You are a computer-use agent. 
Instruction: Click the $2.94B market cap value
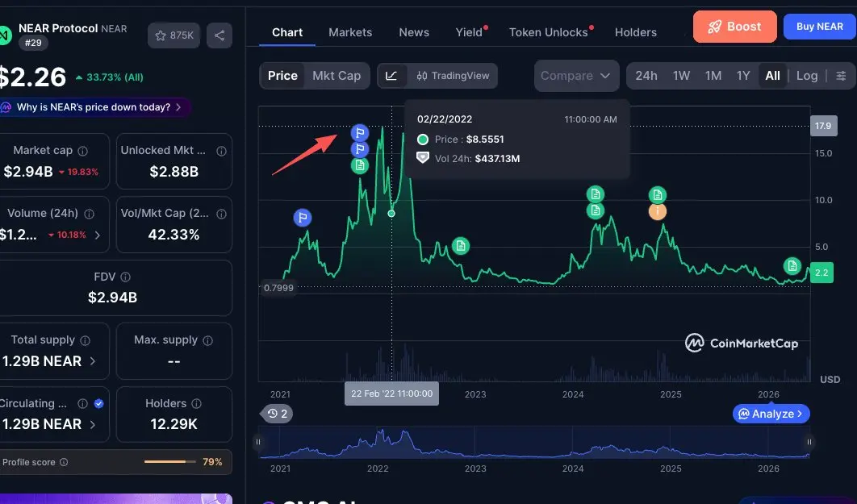point(28,172)
